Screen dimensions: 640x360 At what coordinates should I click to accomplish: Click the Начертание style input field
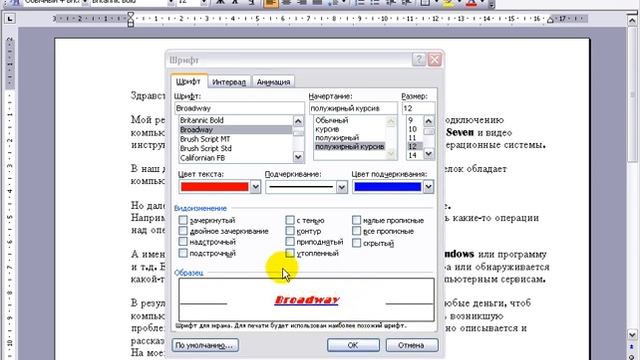click(353, 108)
